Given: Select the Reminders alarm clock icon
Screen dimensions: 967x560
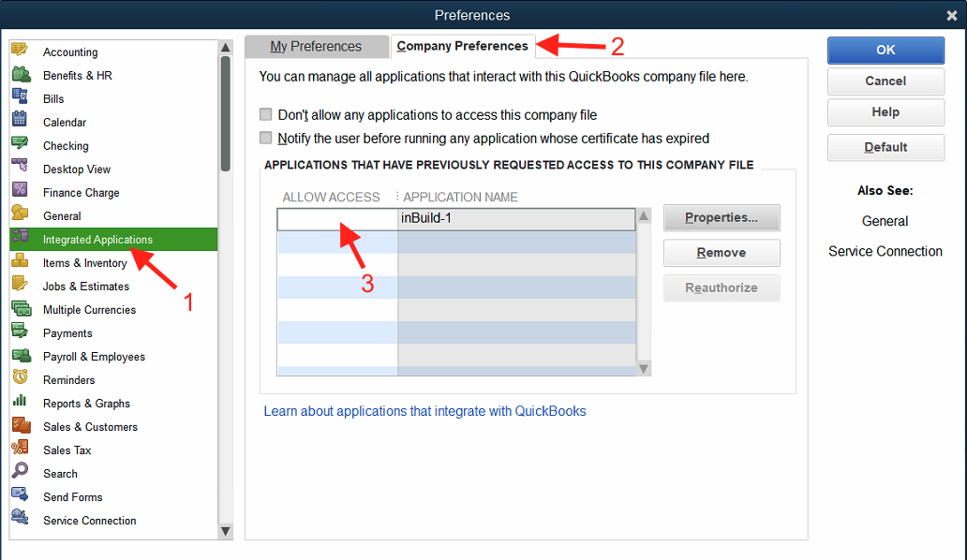Looking at the screenshot, I should click(20, 378).
